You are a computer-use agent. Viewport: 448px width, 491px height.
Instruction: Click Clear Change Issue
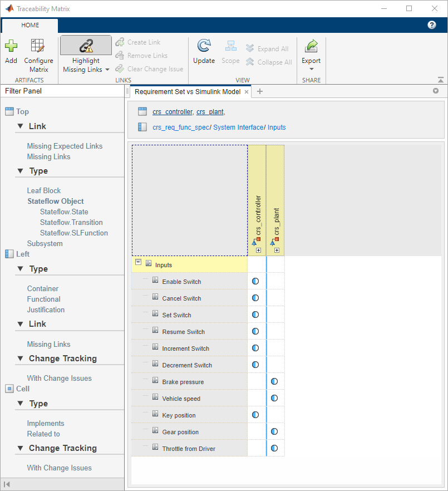(x=149, y=69)
